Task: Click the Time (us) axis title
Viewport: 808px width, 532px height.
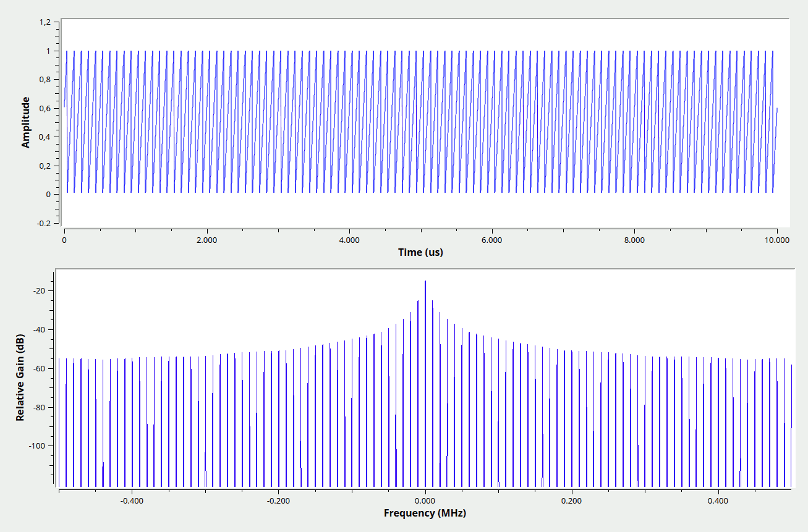Action: (x=420, y=252)
